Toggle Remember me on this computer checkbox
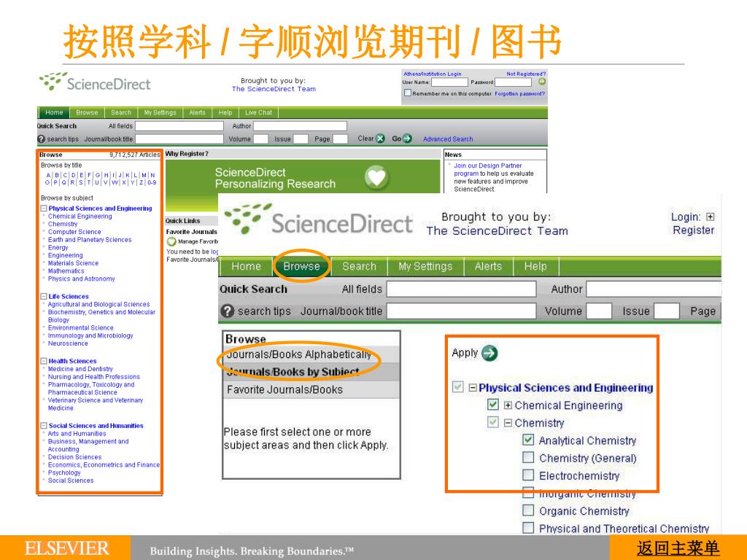 pyautogui.click(x=407, y=93)
